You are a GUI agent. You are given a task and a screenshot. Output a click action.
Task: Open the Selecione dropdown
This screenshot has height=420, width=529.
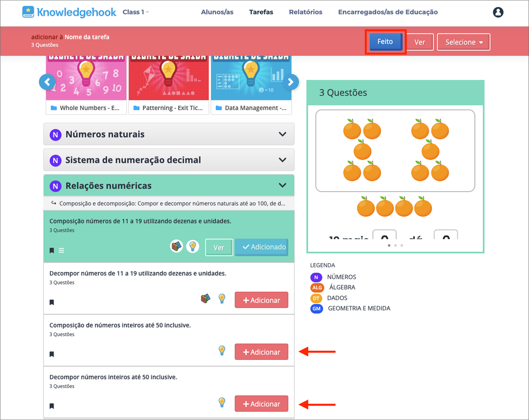click(464, 42)
